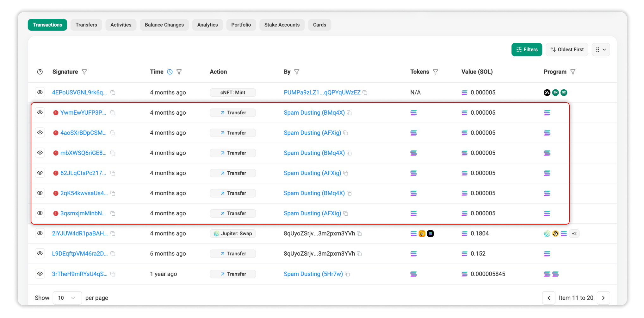Viewport: 644px width, 318px height.
Task: Toggle eye icon for 4EPoUSVGNL9rk6q row
Action: click(40, 92)
